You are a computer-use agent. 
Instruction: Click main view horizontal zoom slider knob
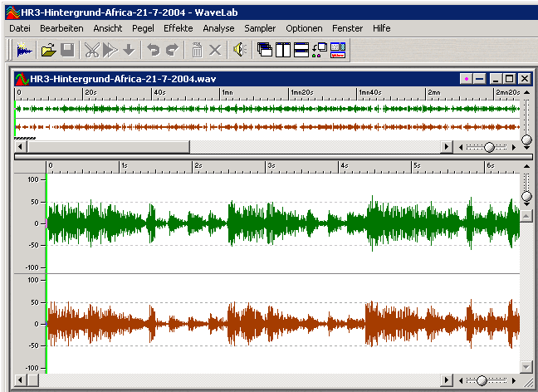tap(481, 380)
